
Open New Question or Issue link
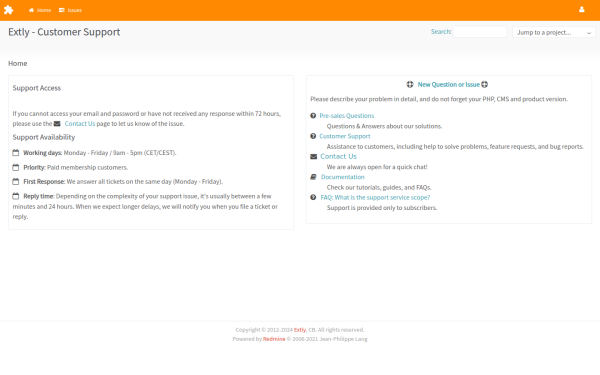click(x=448, y=85)
